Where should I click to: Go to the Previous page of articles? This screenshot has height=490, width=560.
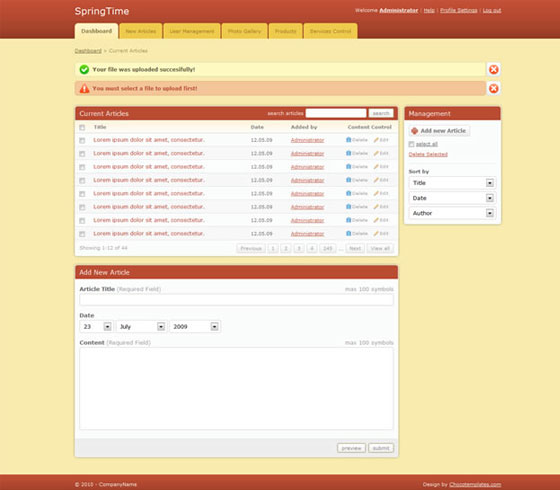click(x=251, y=248)
